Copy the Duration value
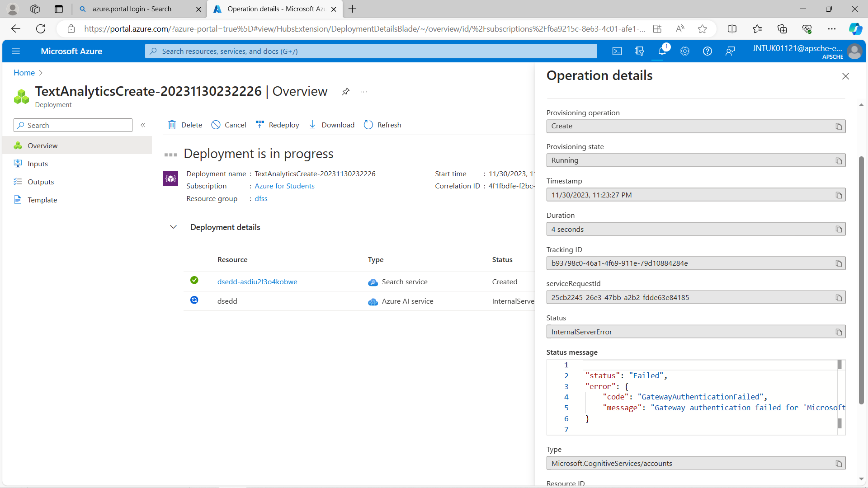 [839, 230]
